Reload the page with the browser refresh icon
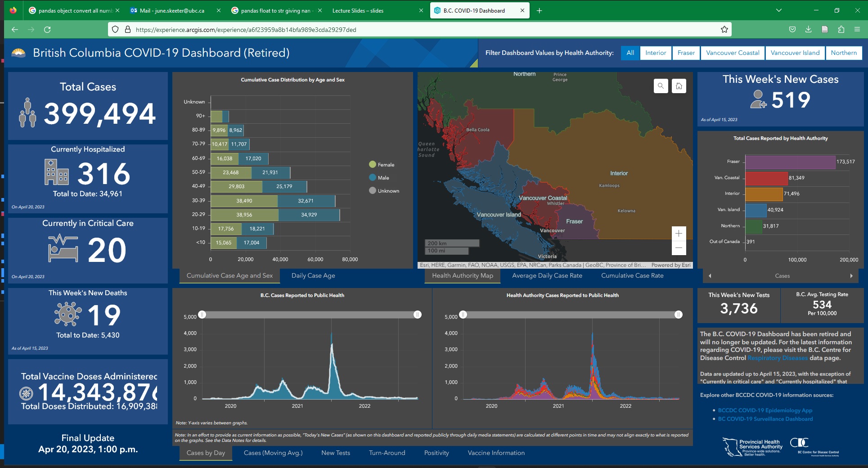Image resolution: width=868 pixels, height=468 pixels. [x=47, y=30]
